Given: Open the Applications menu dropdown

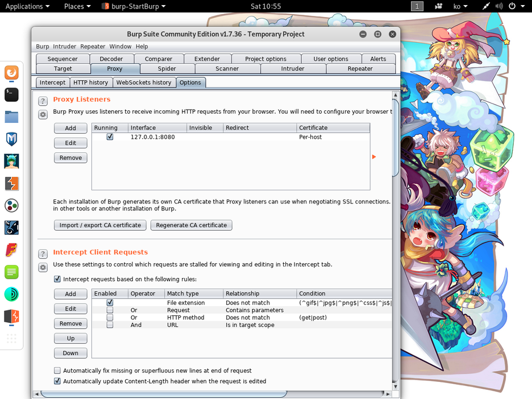Looking at the screenshot, I should tap(27, 6).
